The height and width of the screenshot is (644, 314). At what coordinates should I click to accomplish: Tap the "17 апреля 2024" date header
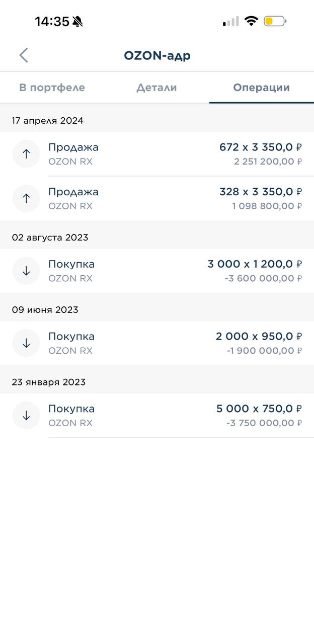(x=48, y=121)
